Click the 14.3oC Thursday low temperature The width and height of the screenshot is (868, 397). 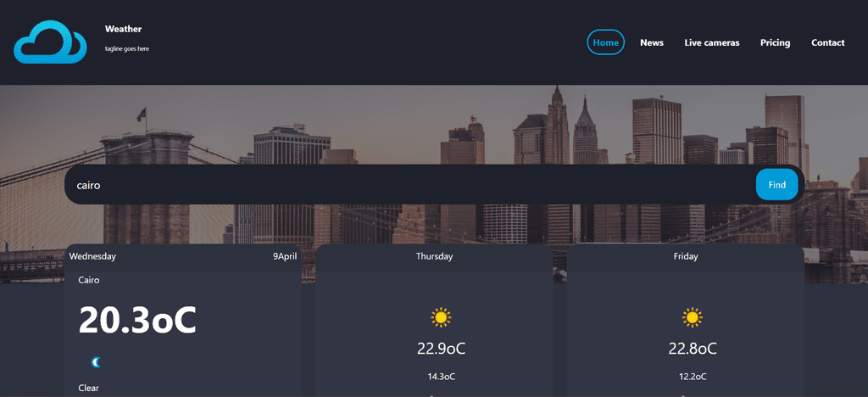coord(441,377)
